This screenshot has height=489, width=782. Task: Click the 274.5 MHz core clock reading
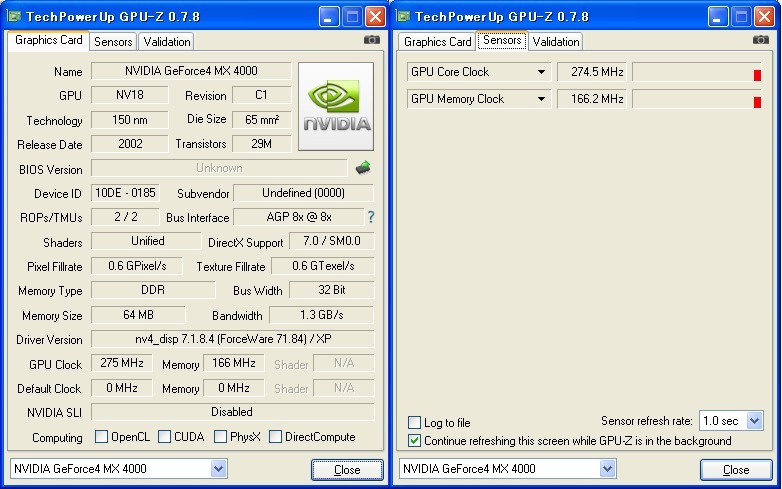(x=591, y=72)
